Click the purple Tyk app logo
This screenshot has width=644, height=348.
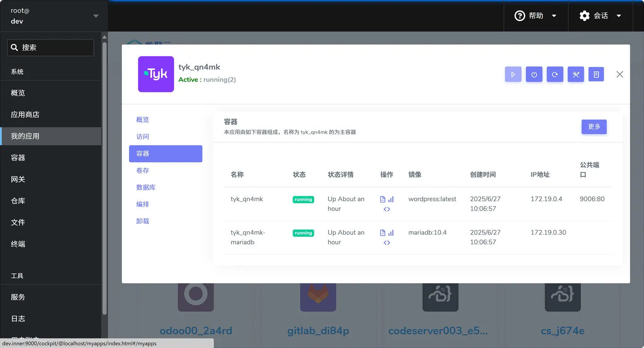[156, 74]
